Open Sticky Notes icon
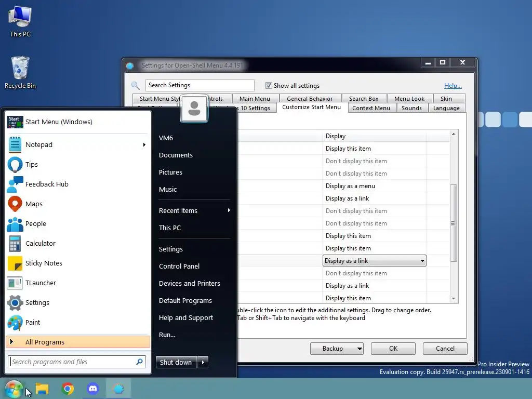This screenshot has height=399, width=532. coord(15,263)
